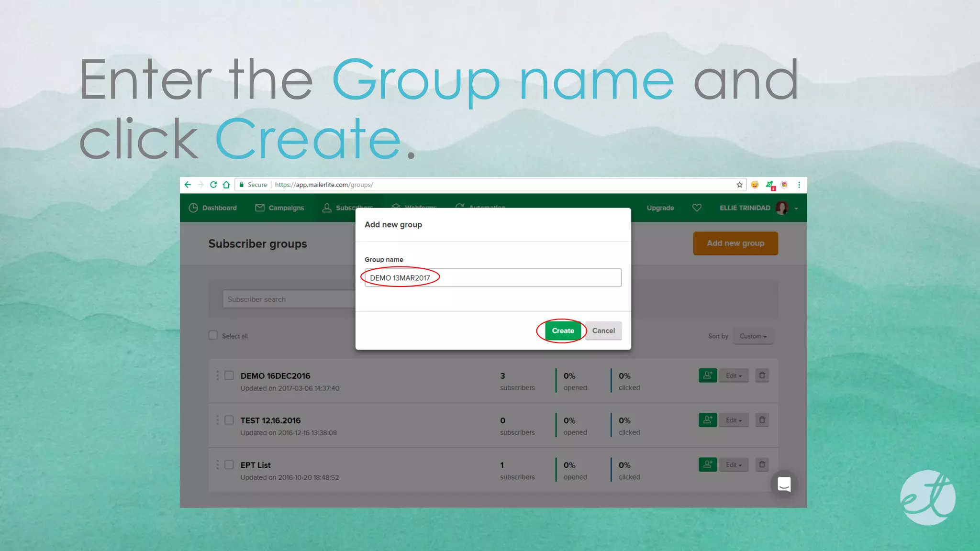Click the Group name input field
Screen dimensions: 980x551
tap(493, 277)
